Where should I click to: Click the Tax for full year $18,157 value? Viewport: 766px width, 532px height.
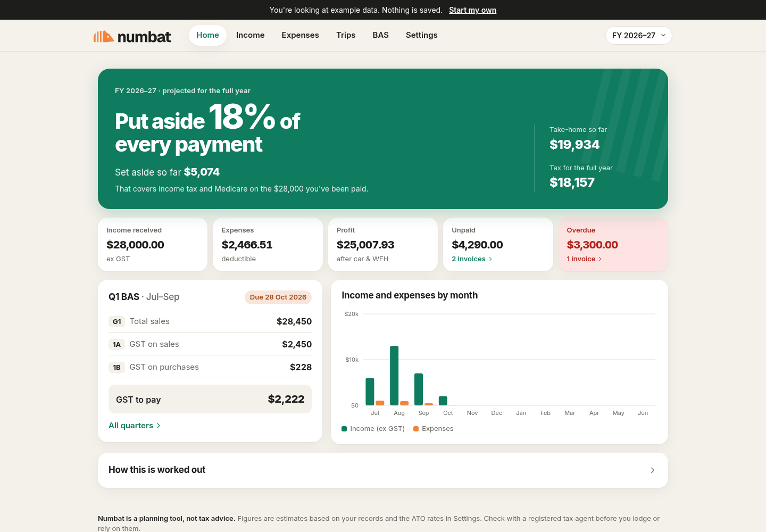pos(572,182)
